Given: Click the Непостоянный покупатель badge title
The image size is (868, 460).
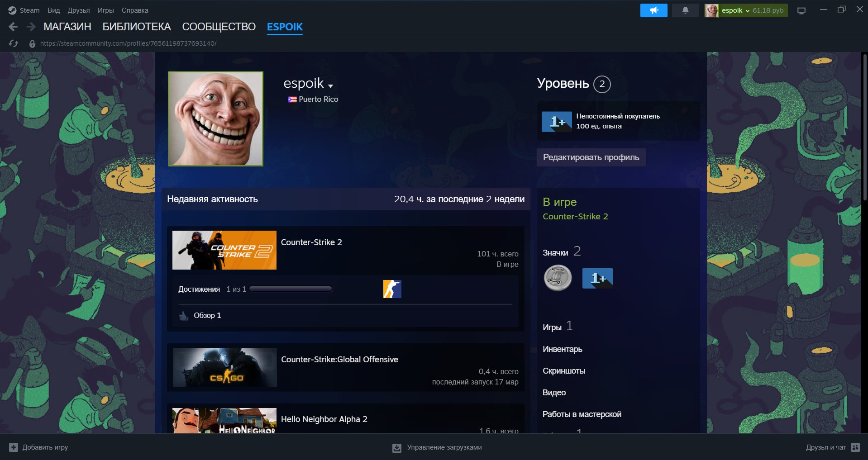Looking at the screenshot, I should 618,116.
